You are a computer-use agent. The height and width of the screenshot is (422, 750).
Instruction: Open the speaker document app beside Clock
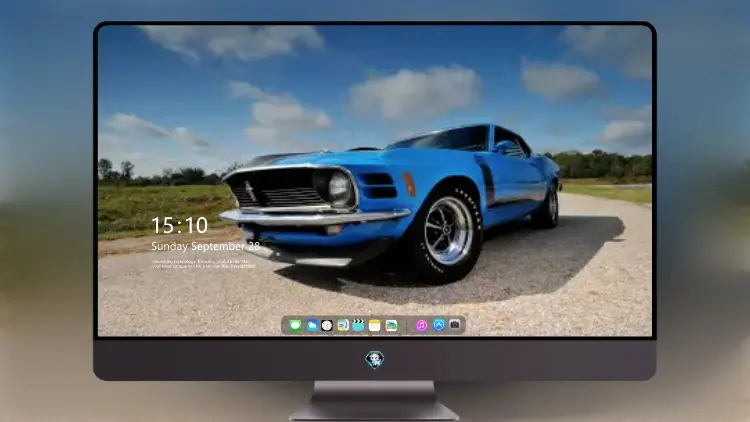pyautogui.click(x=342, y=325)
